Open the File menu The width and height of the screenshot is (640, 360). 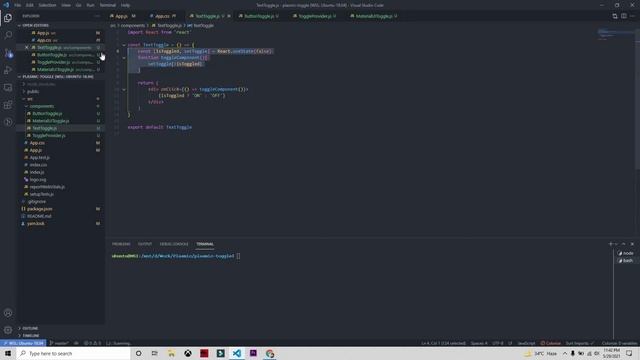pyautogui.click(x=18, y=5)
